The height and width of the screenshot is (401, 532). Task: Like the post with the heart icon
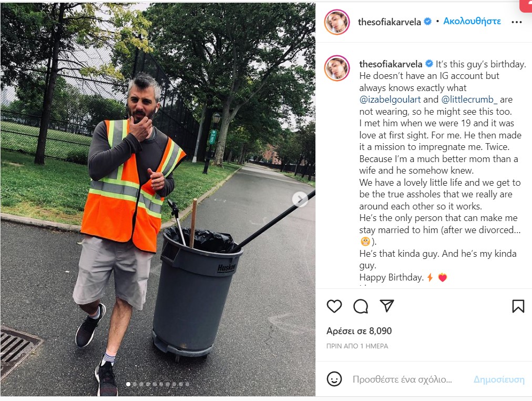pyautogui.click(x=334, y=306)
